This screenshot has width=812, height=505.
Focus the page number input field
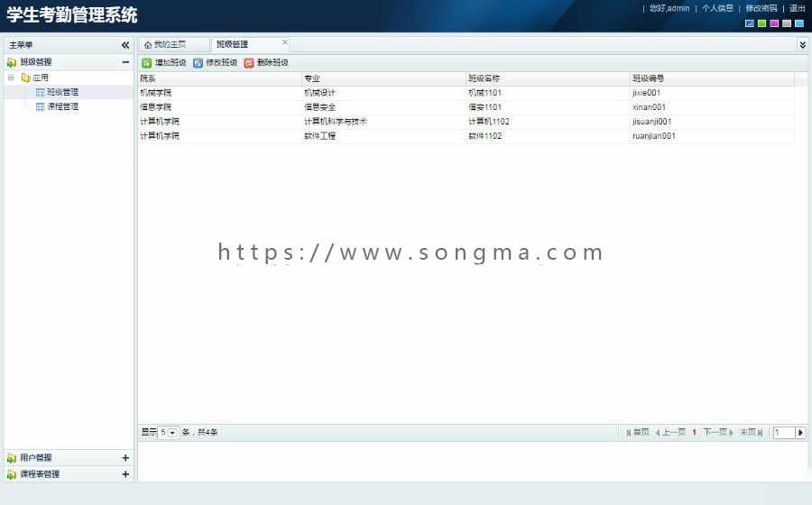tap(784, 433)
